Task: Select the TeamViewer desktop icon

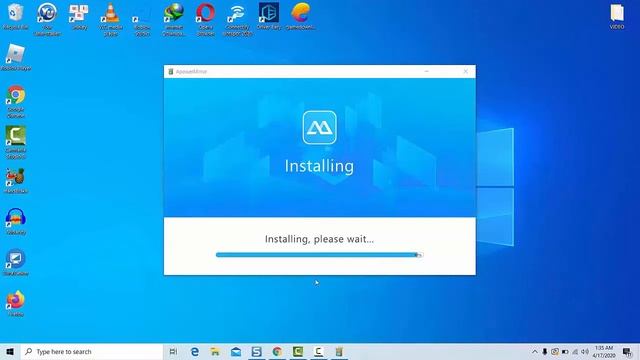Action: point(16,262)
